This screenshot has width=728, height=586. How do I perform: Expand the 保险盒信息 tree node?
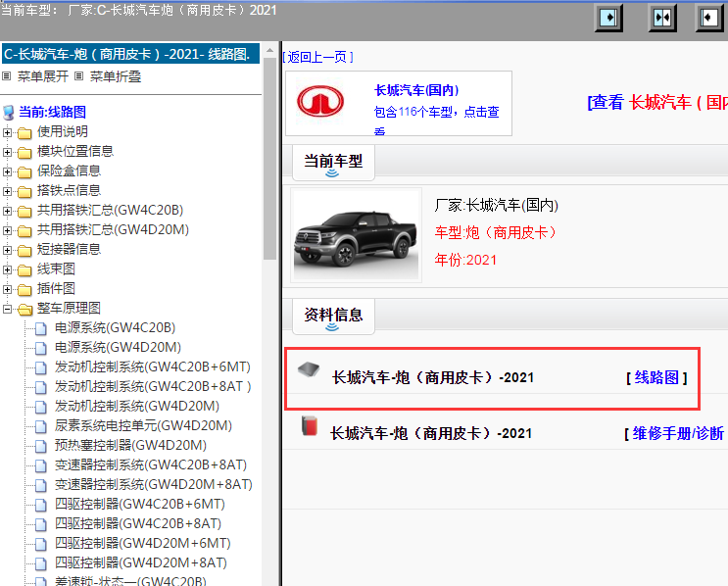coord(7,171)
